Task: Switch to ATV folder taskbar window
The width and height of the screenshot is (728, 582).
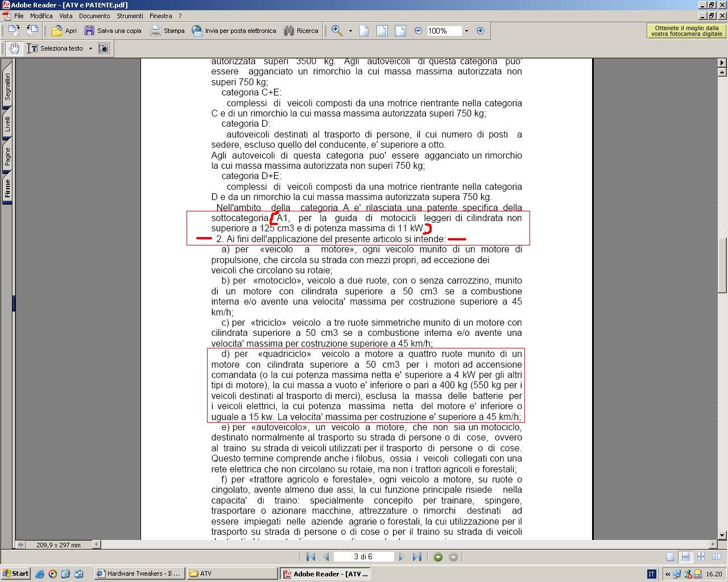Action: click(232, 573)
